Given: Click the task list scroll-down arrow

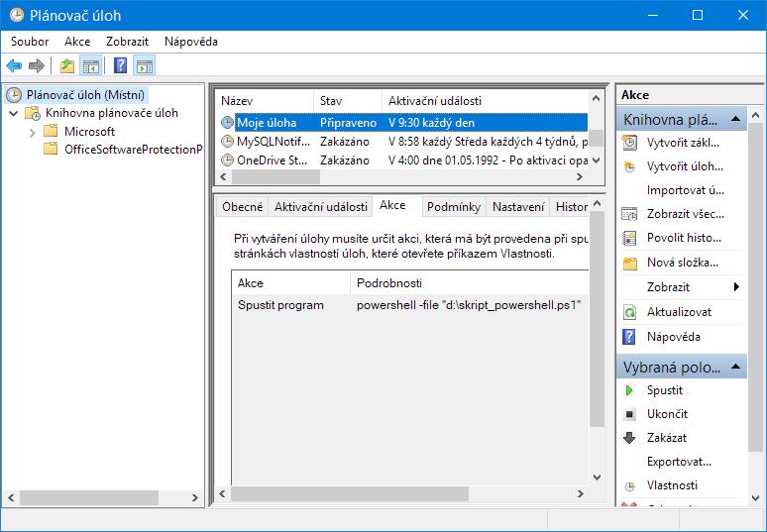Looking at the screenshot, I should pyautogui.click(x=597, y=160).
